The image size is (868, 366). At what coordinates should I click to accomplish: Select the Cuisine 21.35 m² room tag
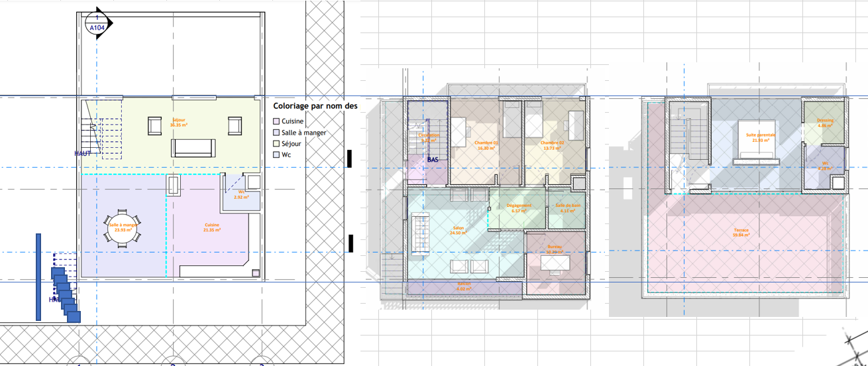(x=212, y=227)
